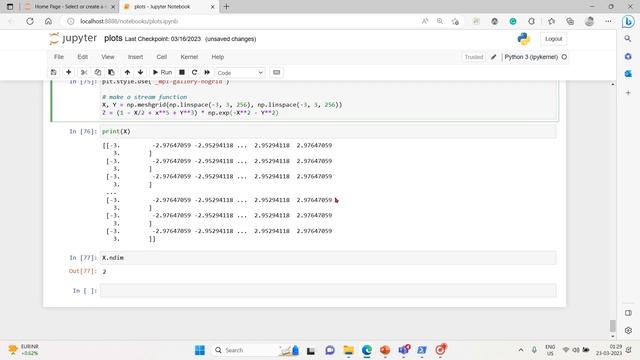Interrupt the kernel with the stop icon
The width and height of the screenshot is (640, 360).
click(182, 72)
